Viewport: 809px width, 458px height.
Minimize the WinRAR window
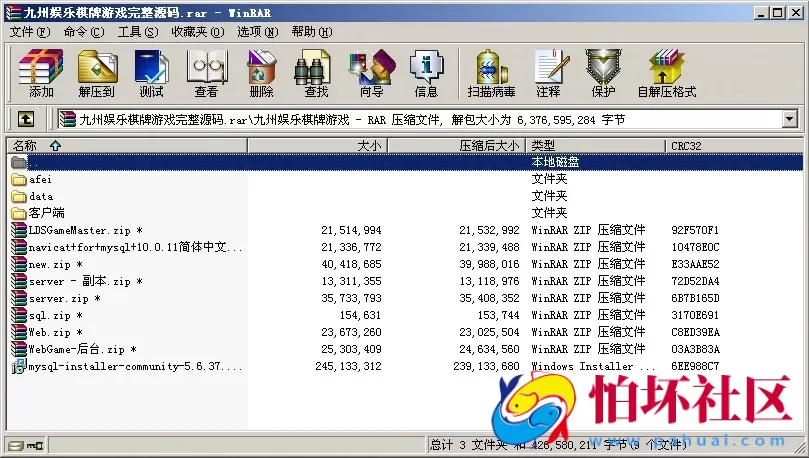click(761, 13)
